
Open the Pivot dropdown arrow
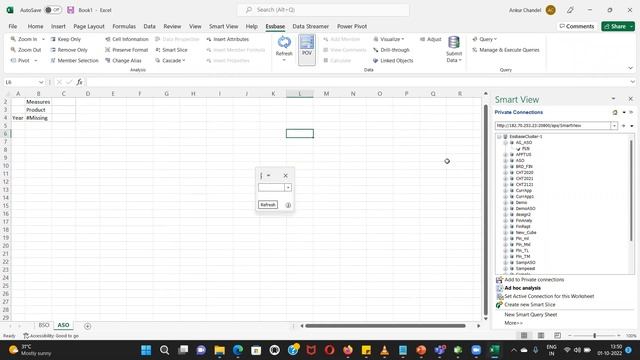pos(36,60)
